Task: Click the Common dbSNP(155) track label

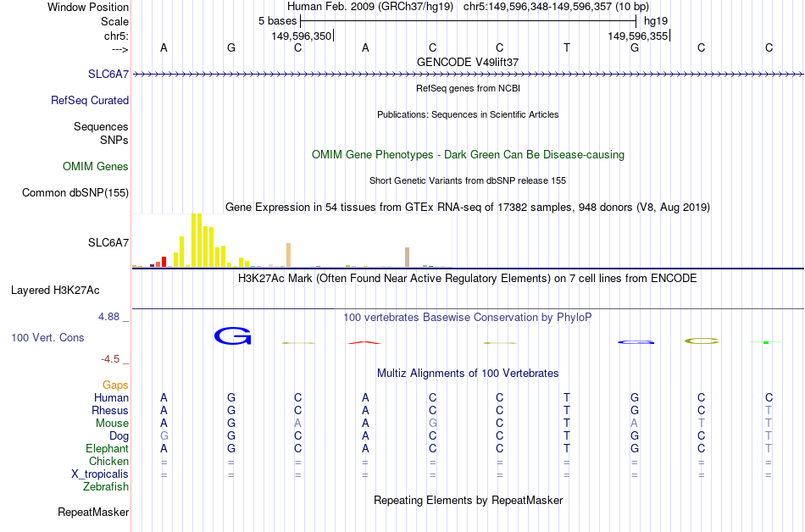Action: pyautogui.click(x=75, y=192)
